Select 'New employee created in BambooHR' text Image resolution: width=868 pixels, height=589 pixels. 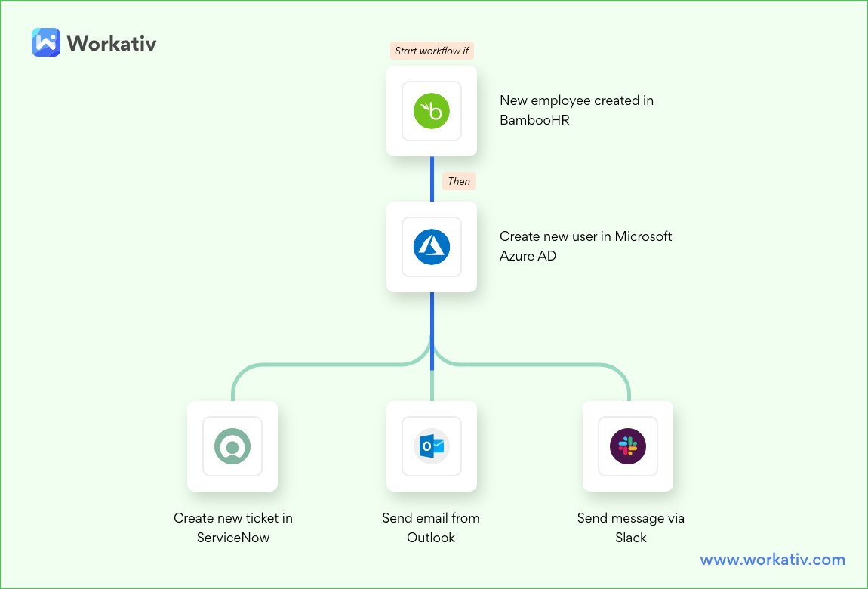point(576,110)
